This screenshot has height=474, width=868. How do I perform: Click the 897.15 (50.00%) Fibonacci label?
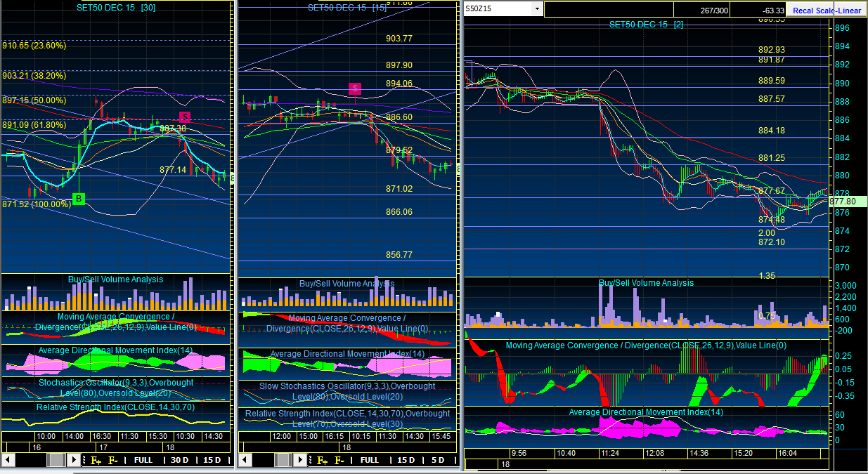coord(34,101)
